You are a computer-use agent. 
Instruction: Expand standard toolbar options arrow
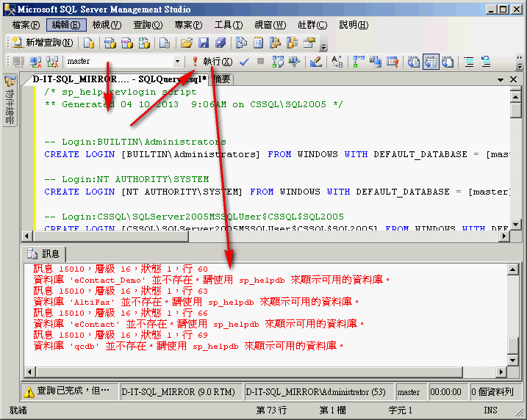coord(323,47)
